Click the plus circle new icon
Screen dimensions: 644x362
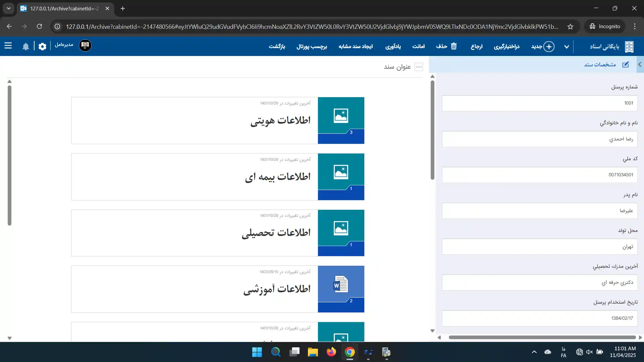[x=549, y=47]
